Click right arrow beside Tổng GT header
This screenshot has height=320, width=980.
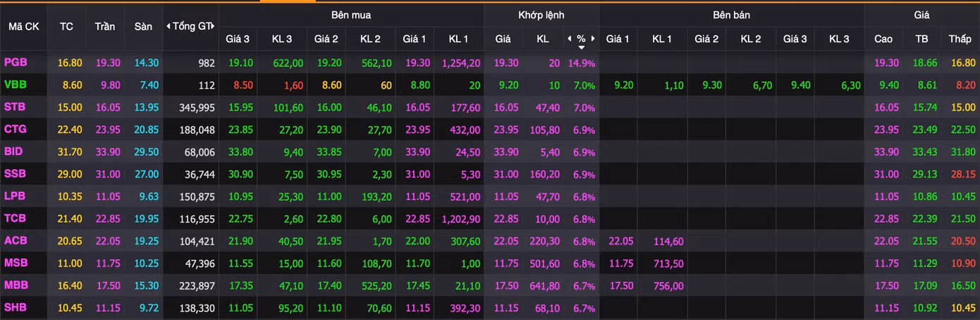(212, 26)
